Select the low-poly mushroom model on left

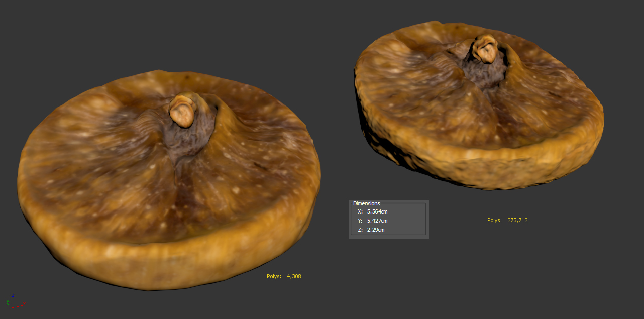coord(169,181)
